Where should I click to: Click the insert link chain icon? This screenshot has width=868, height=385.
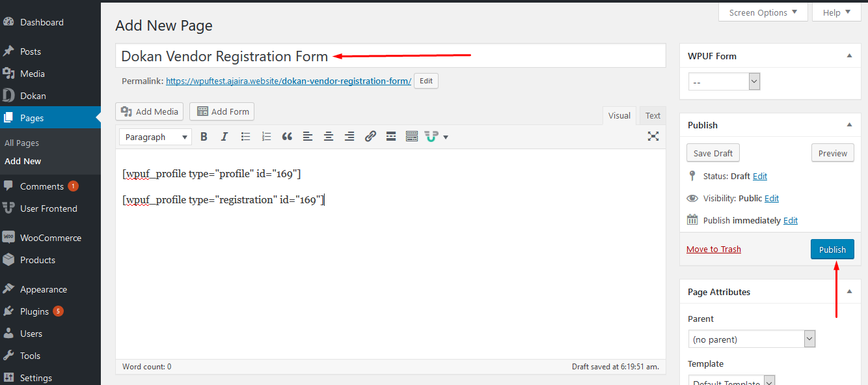tap(370, 137)
